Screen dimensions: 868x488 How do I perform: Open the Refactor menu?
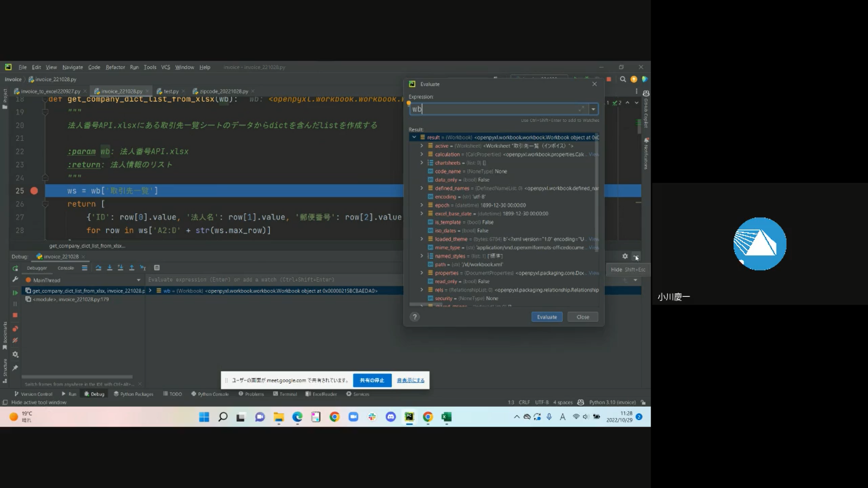tap(115, 67)
